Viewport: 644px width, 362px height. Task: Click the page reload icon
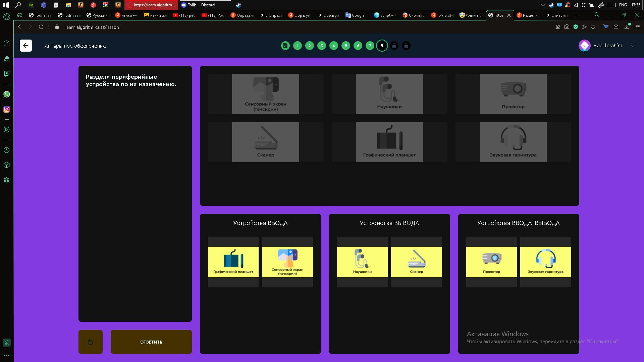pos(41,27)
